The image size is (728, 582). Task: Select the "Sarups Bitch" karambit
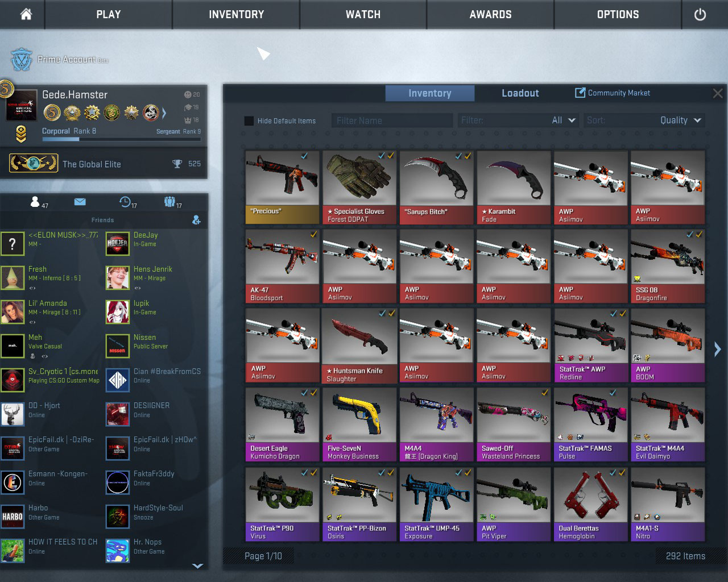[x=437, y=187]
